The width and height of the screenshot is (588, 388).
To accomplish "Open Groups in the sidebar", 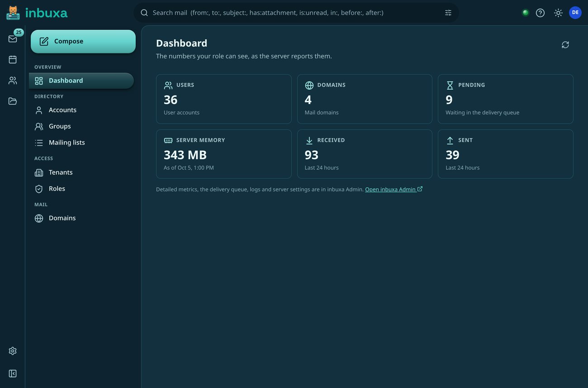I will pyautogui.click(x=81, y=126).
